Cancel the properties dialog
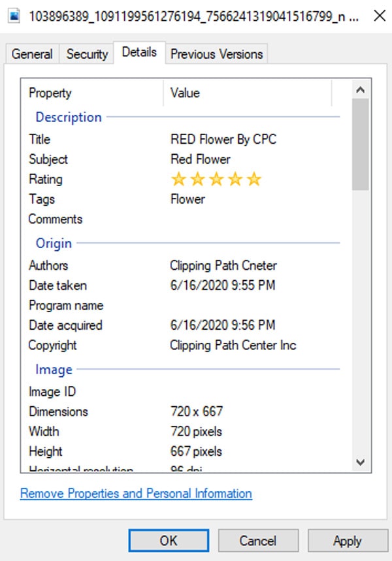 pos(258,541)
